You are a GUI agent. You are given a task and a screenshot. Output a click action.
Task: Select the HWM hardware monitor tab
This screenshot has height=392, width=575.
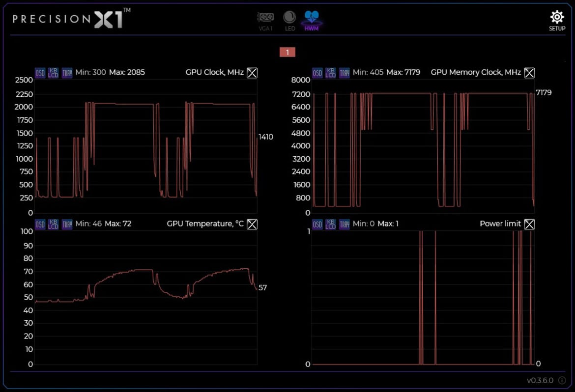(312, 21)
